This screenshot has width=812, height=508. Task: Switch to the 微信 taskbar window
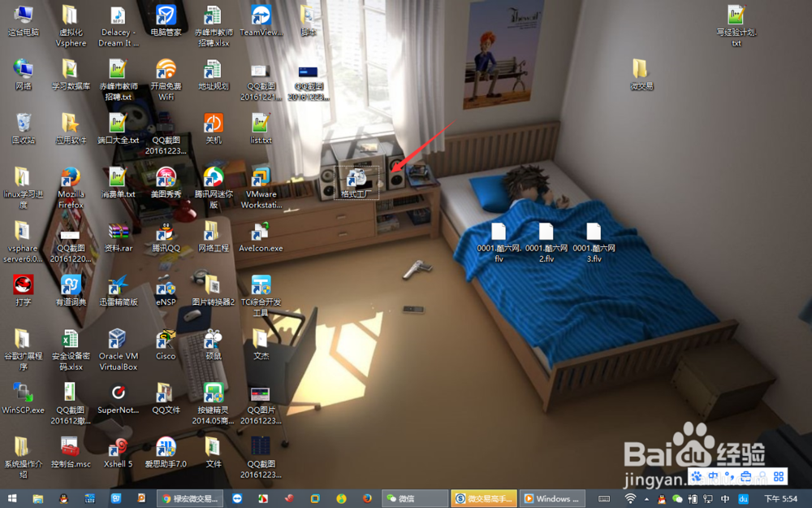pos(415,499)
